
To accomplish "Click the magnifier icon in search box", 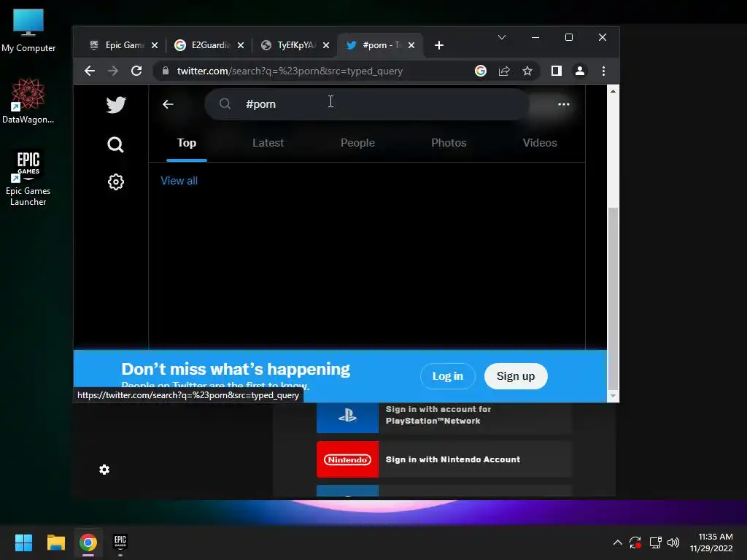I will click(225, 104).
